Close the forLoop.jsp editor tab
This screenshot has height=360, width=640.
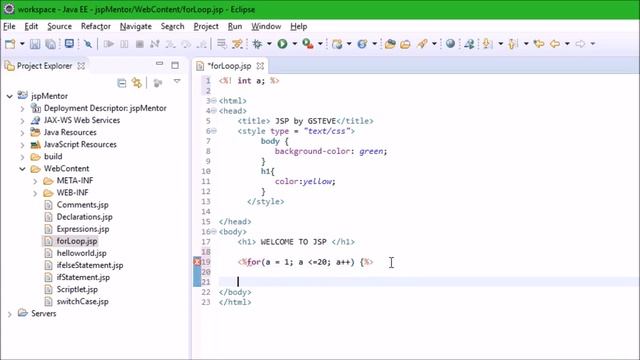260,66
